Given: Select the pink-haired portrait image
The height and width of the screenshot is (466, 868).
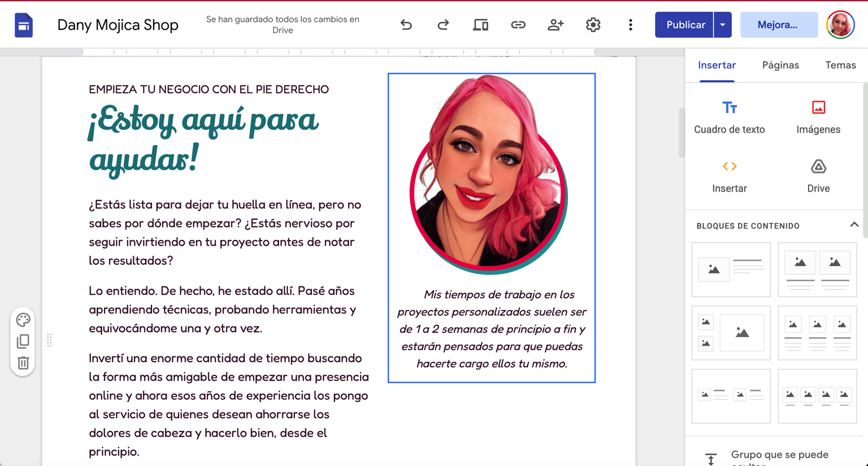Looking at the screenshot, I should tap(489, 174).
